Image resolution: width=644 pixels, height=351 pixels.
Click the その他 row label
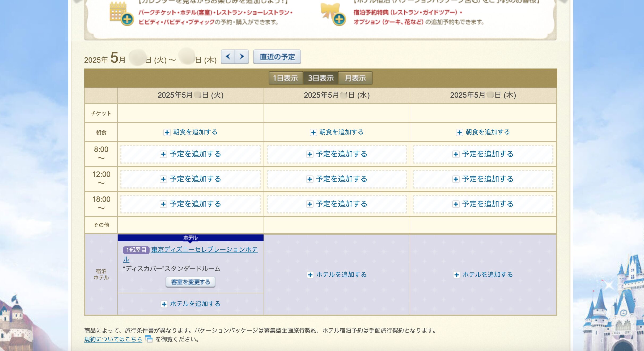[x=101, y=225]
